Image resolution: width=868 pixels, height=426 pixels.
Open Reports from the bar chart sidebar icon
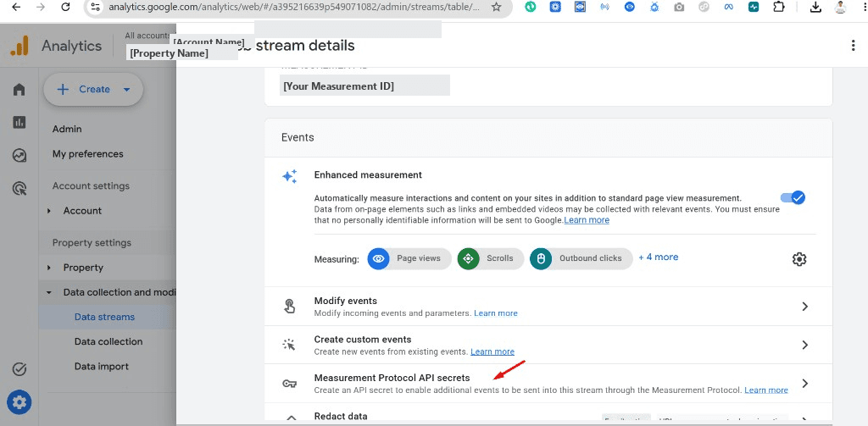tap(19, 122)
